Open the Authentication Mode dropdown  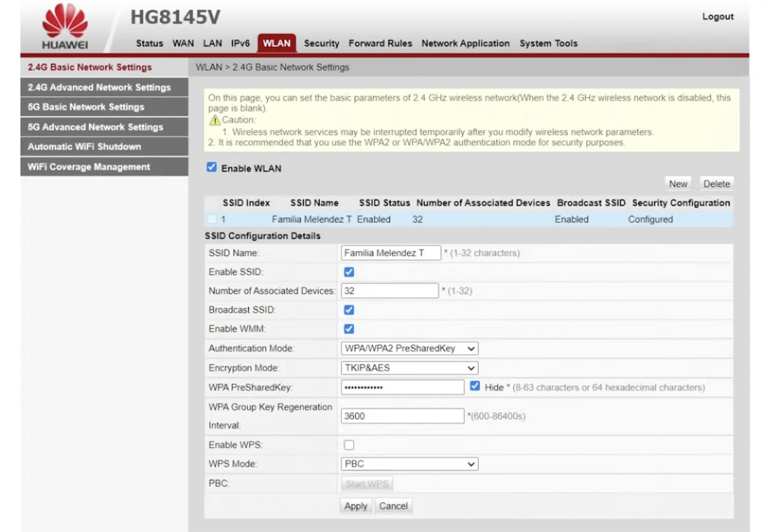409,348
